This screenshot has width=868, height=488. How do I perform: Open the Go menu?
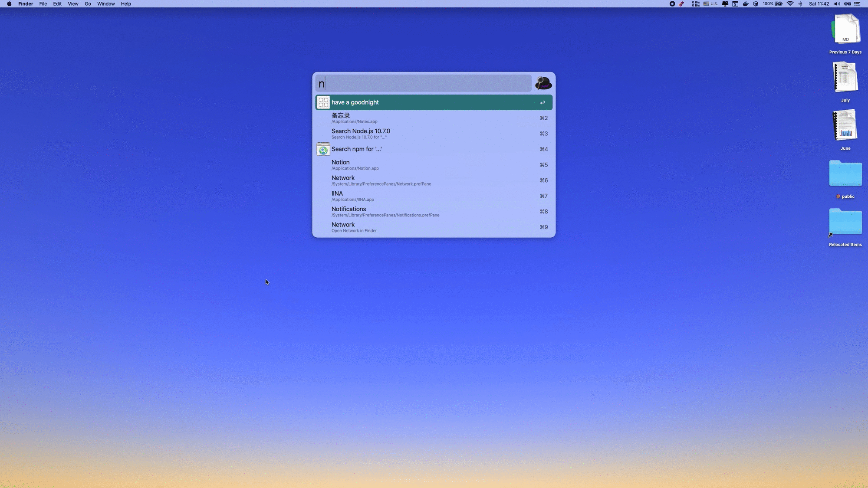pyautogui.click(x=88, y=4)
